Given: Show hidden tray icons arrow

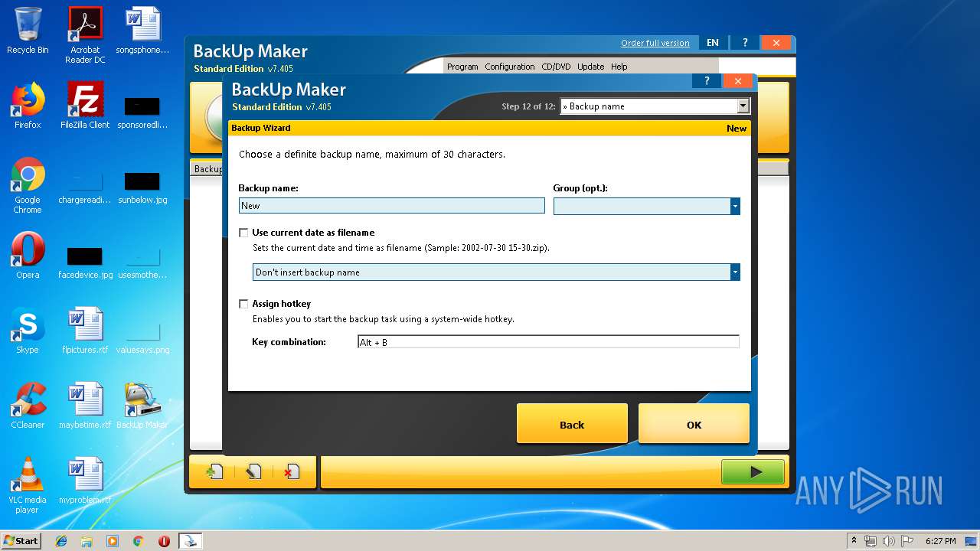Looking at the screenshot, I should pyautogui.click(x=854, y=540).
